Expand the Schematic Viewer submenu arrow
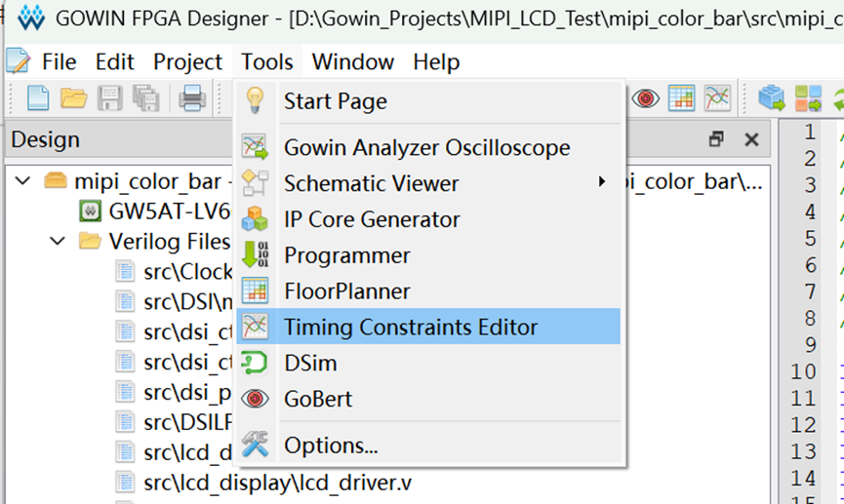 tap(602, 182)
